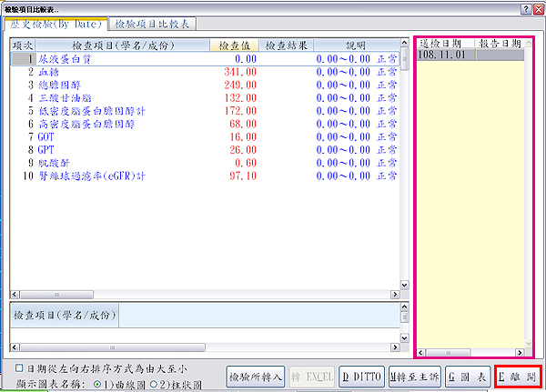
Task: Click the 轉至主訴 button
Action: pos(415,376)
